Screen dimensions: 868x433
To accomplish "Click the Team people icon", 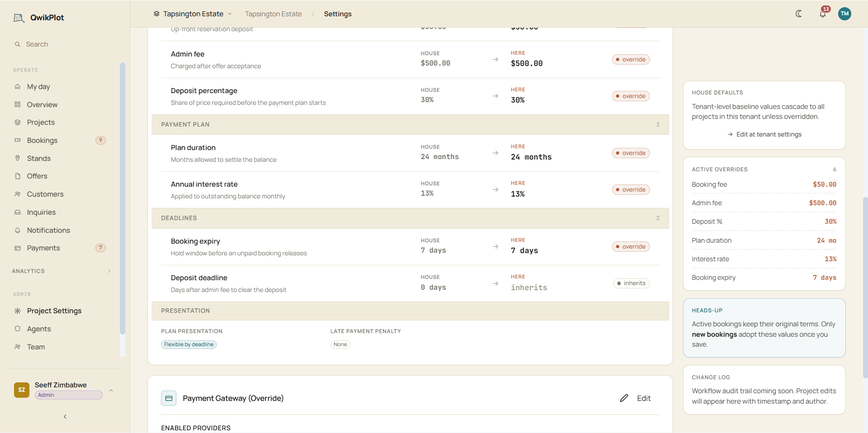I will click(18, 347).
